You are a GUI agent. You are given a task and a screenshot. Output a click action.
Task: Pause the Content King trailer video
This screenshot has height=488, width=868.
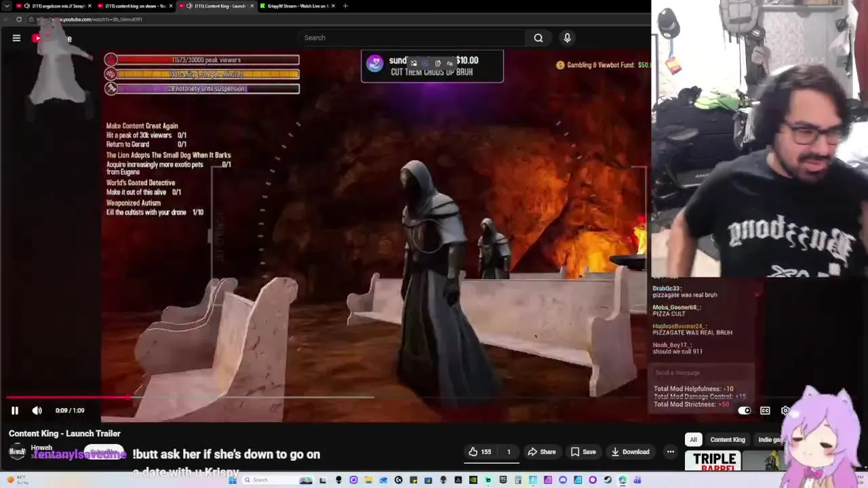[14, 410]
